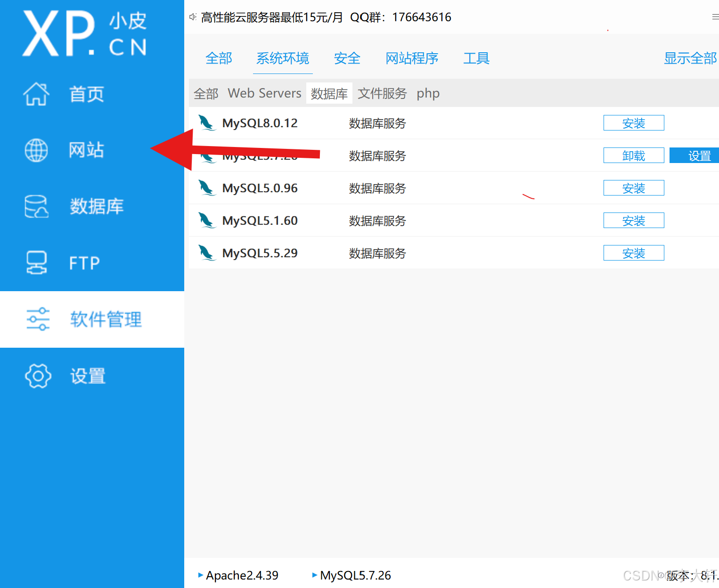This screenshot has width=719, height=588.
Task: Click the MySQL5.7.26 running status arrow
Action: [315, 575]
